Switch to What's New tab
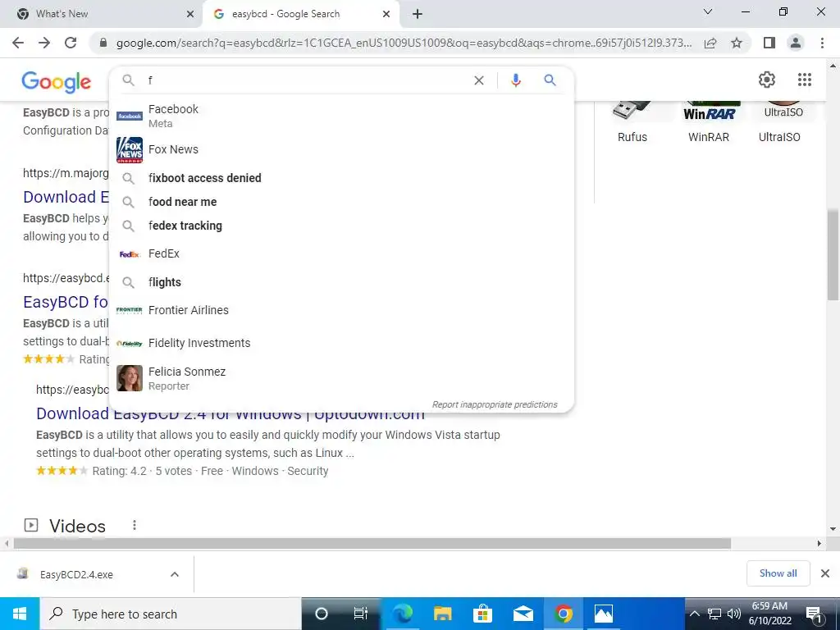The width and height of the screenshot is (840, 630). (102, 14)
